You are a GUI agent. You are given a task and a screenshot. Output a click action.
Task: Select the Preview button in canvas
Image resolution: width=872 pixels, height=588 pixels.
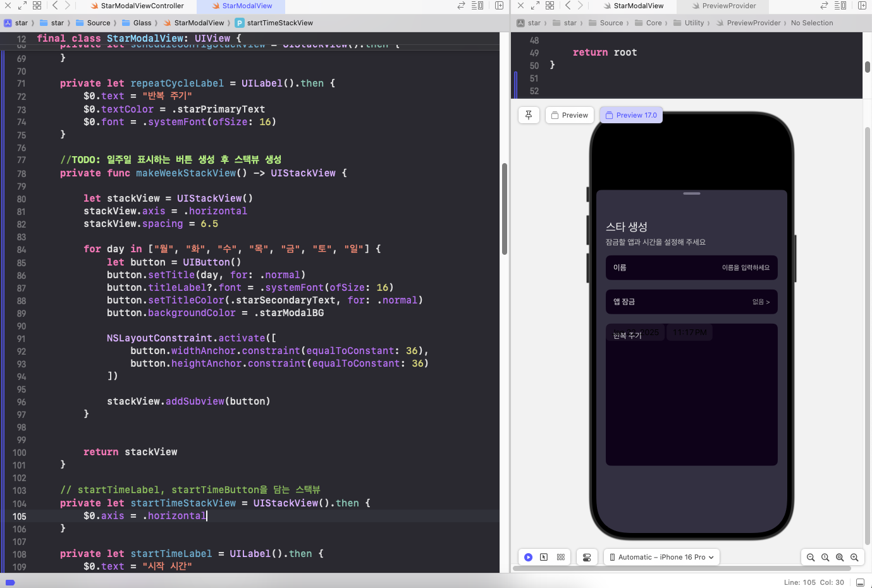569,115
